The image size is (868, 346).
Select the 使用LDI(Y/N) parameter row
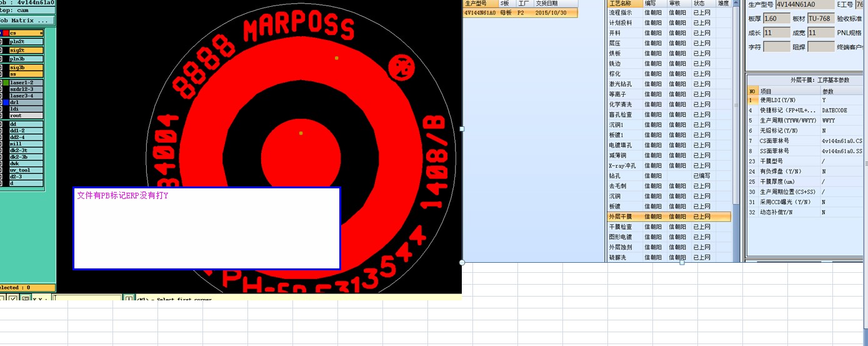click(805, 100)
